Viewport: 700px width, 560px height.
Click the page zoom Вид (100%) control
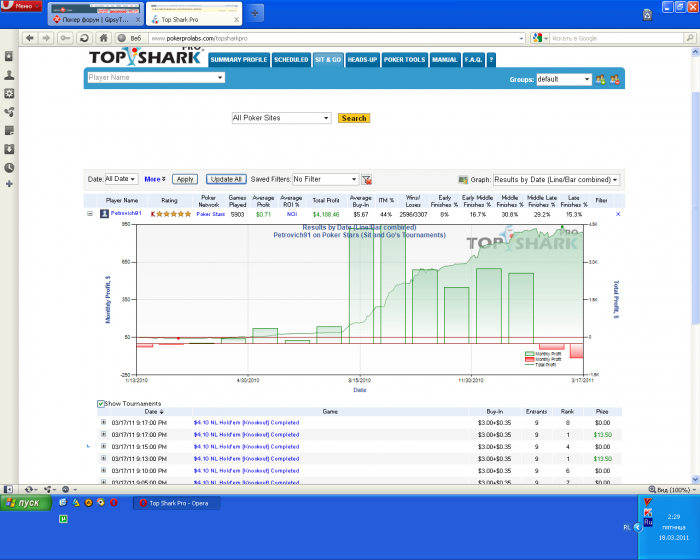pyautogui.click(x=672, y=489)
